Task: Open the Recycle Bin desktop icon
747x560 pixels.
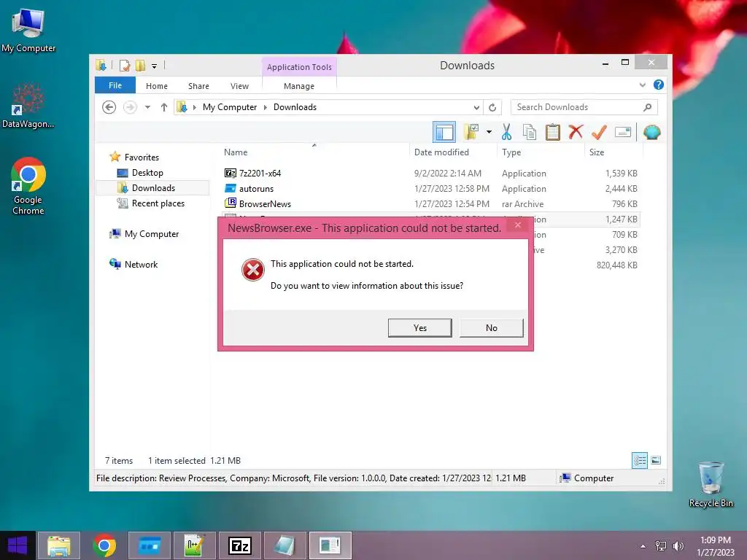Action: tap(711, 485)
